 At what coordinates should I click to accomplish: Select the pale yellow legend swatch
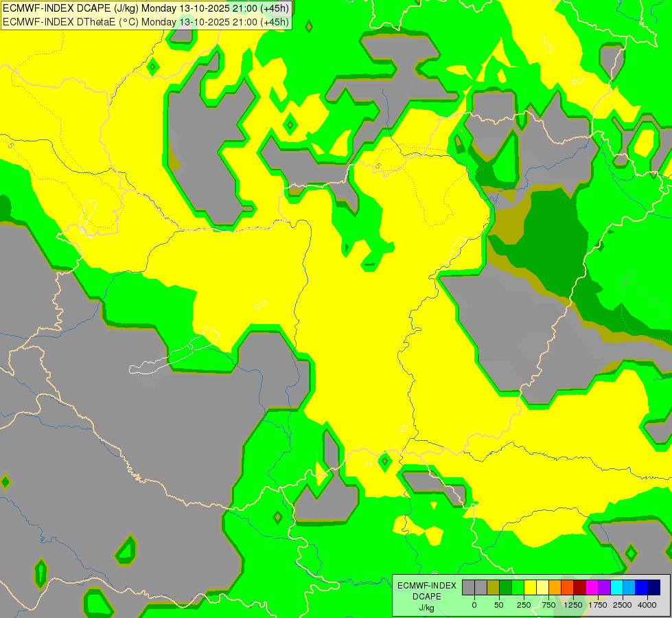[x=542, y=587]
